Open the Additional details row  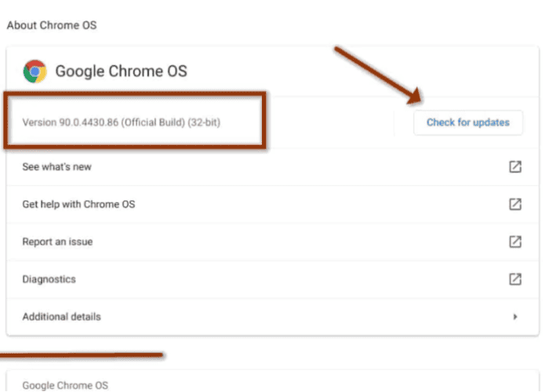[272, 317]
